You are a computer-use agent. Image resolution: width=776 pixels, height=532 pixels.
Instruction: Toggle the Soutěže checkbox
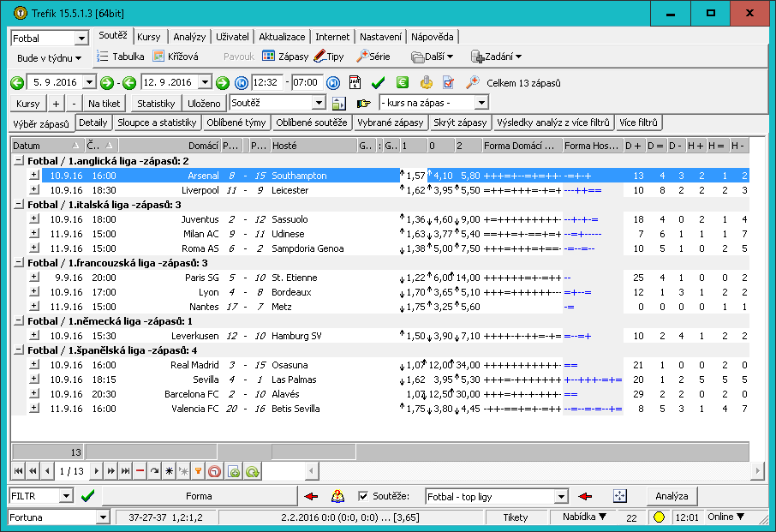coord(363,496)
